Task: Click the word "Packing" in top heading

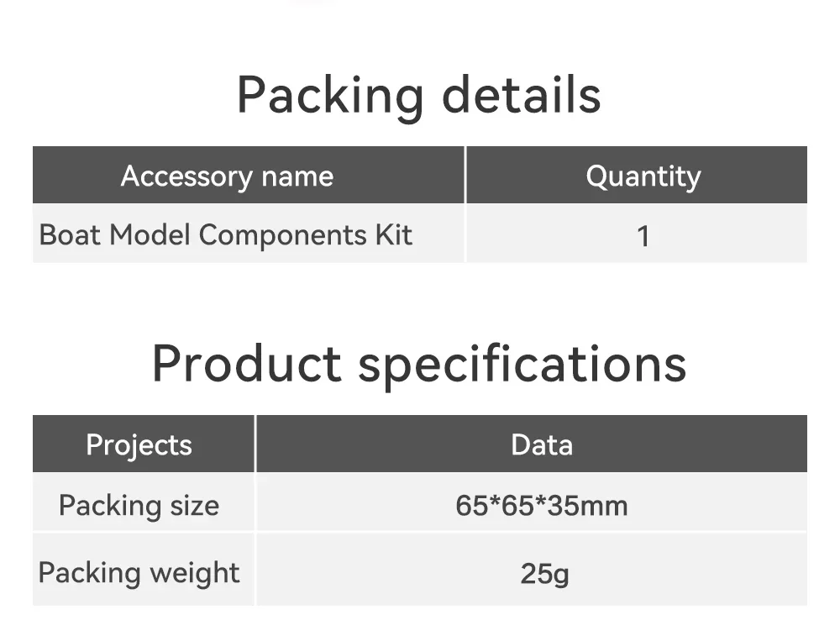Action: 329,95
